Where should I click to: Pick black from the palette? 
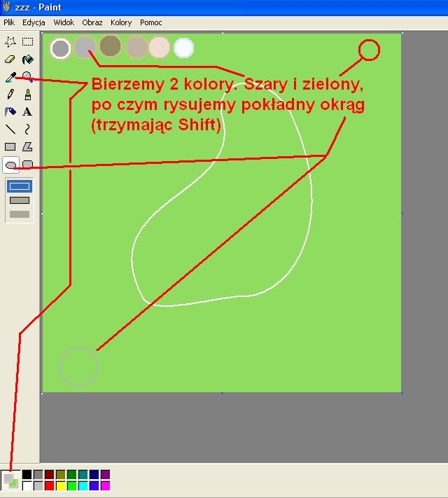tap(27, 474)
